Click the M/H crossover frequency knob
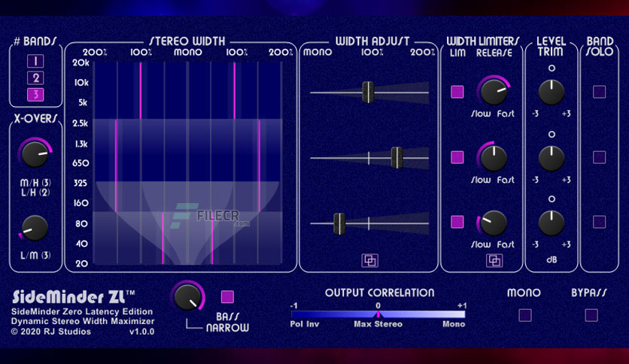 [x=35, y=154]
